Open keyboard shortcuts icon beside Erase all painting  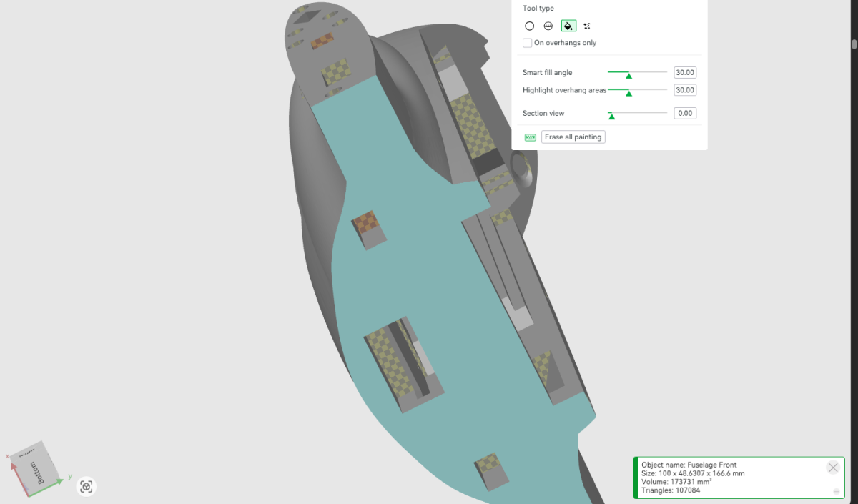click(531, 137)
